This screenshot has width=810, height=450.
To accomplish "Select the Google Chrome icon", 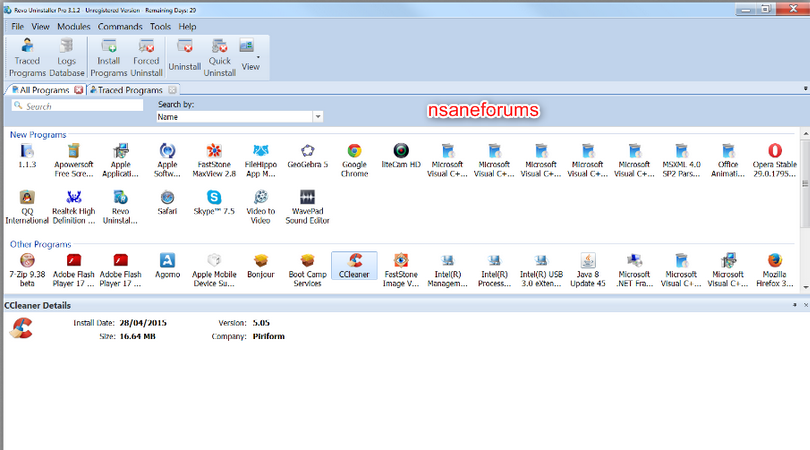I will (354, 161).
